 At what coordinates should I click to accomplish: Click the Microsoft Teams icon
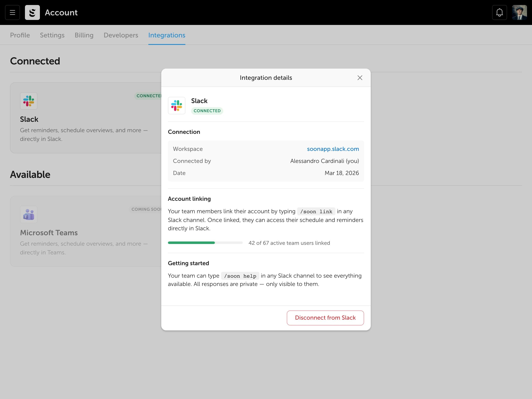tap(29, 214)
